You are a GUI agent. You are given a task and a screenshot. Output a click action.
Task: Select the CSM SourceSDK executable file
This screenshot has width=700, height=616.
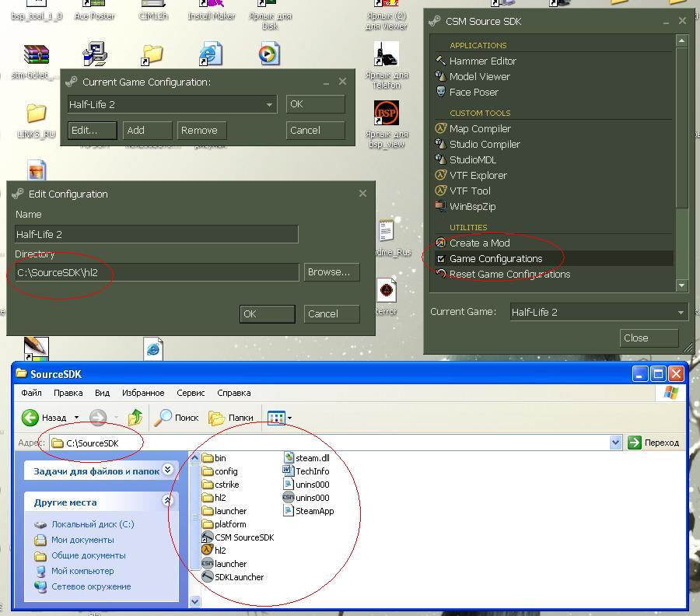pos(238,537)
